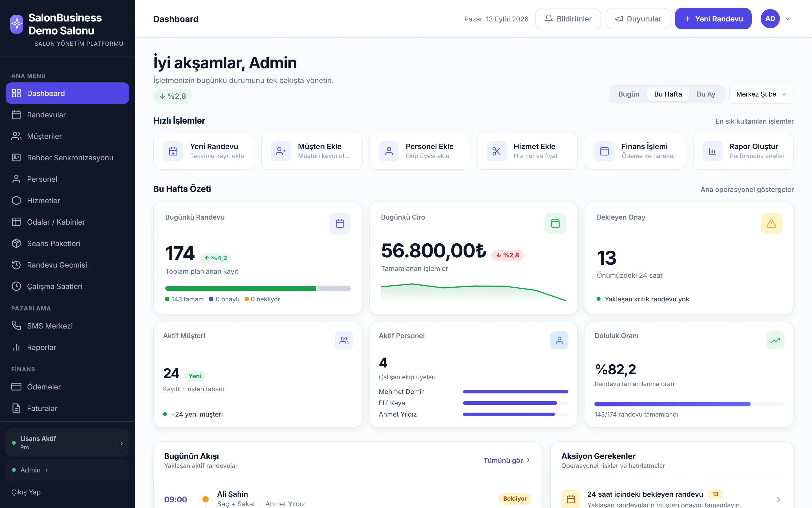Select the Bu Hafta period tab
The image size is (812, 508).
coord(668,95)
